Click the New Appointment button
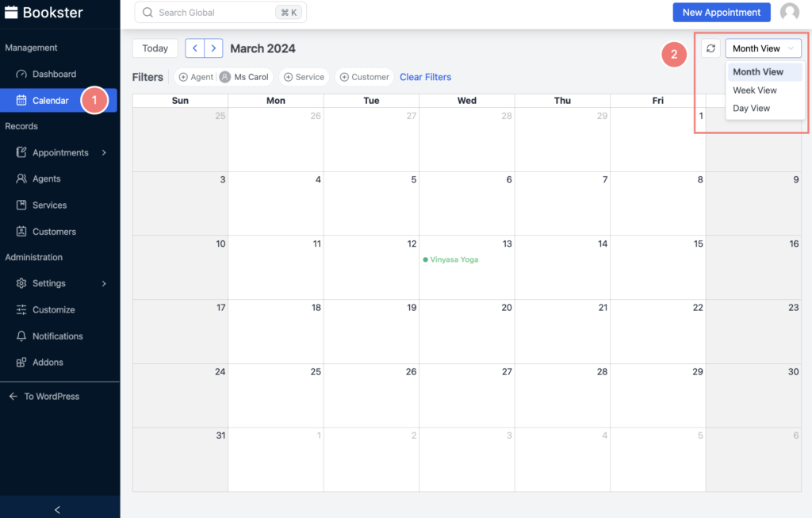Image resolution: width=812 pixels, height=518 pixels. tap(721, 12)
